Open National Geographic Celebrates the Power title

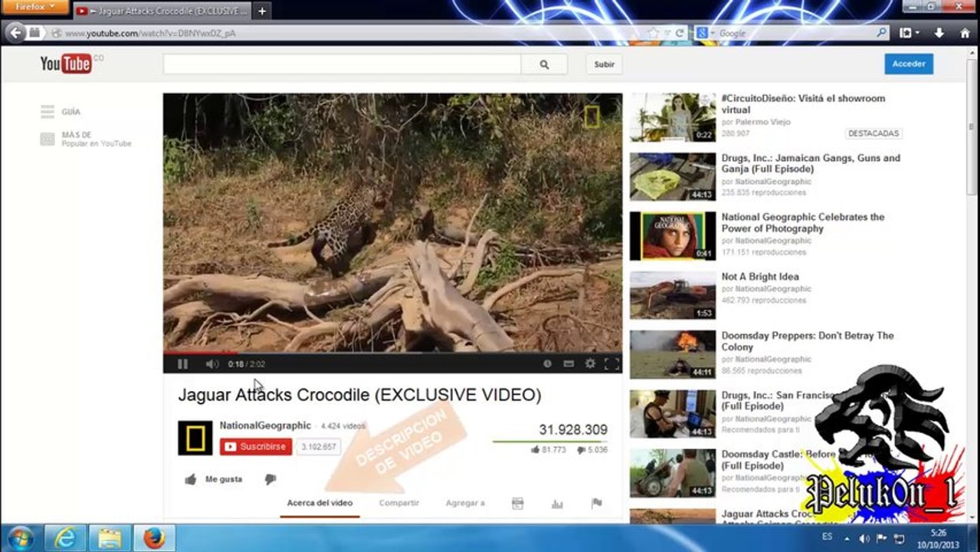[x=803, y=222]
